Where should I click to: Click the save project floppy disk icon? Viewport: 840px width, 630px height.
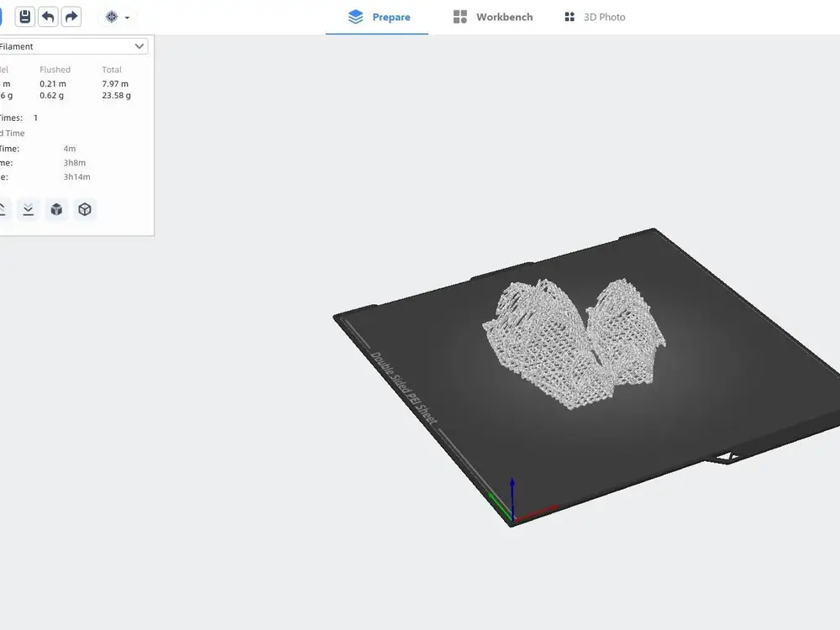pyautogui.click(x=24, y=17)
